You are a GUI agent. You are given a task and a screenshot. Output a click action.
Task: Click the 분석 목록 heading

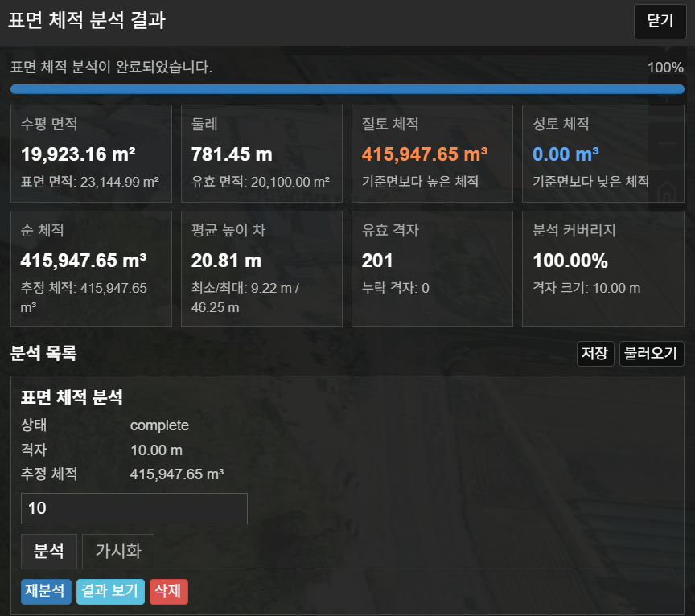[43, 354]
